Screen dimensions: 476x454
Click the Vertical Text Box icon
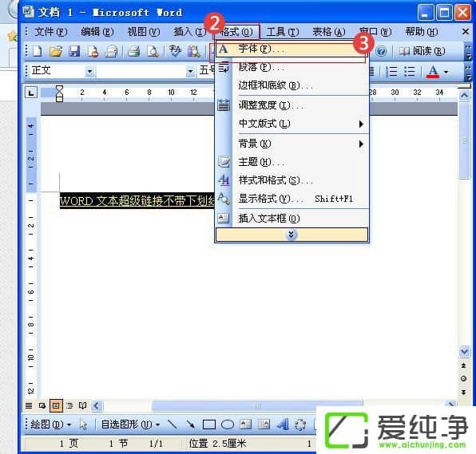click(x=264, y=424)
